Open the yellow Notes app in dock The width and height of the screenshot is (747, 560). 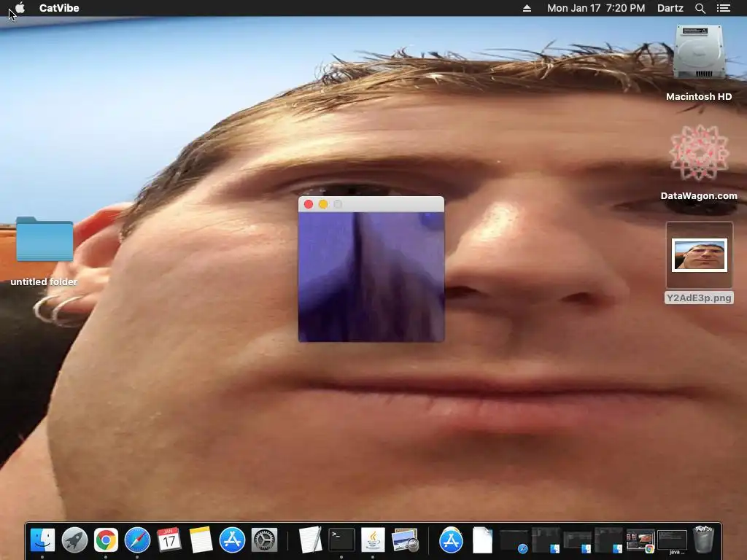coord(201,540)
